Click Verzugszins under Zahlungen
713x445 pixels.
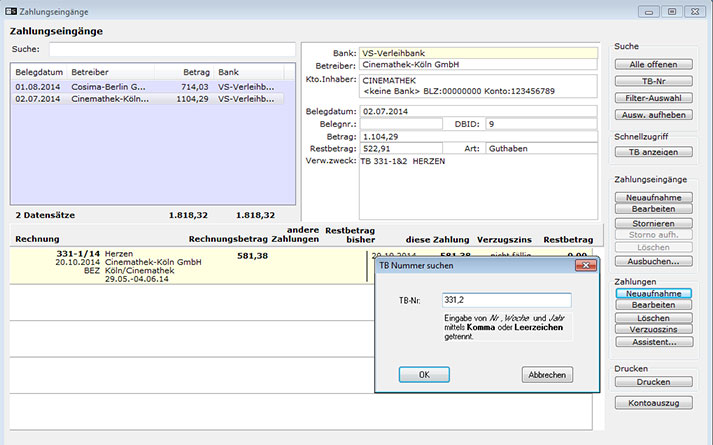click(x=655, y=329)
